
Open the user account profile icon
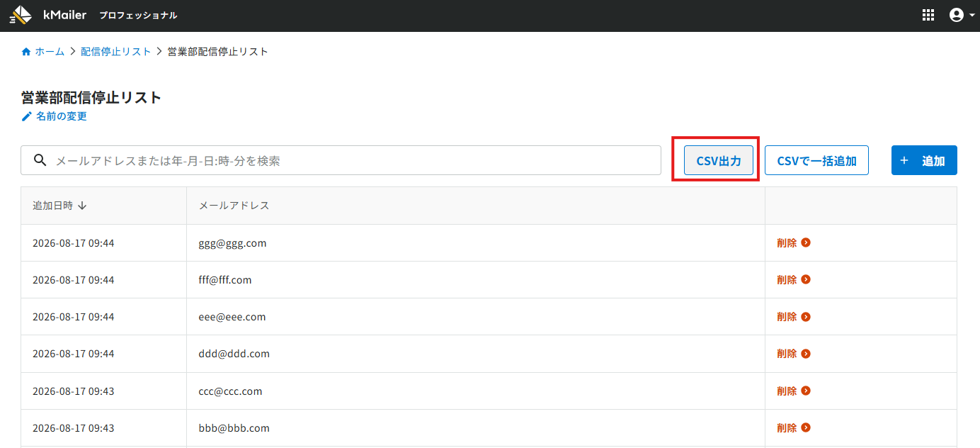[957, 15]
